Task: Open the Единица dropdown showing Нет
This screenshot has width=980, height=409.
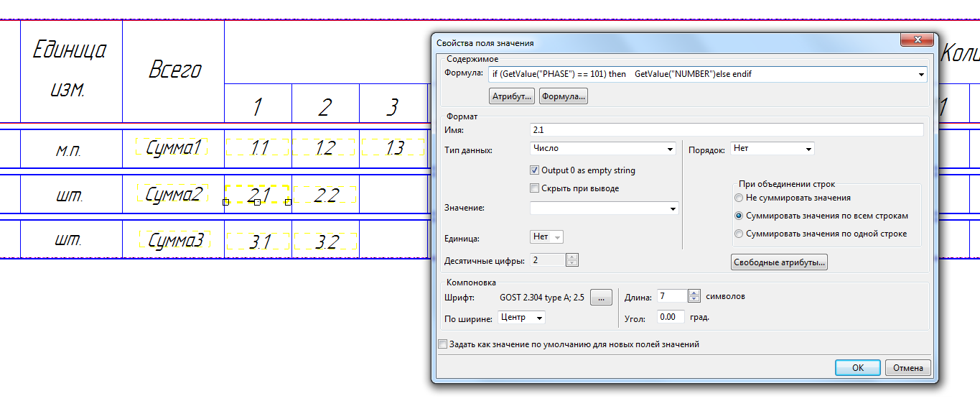Action: pyautogui.click(x=546, y=236)
